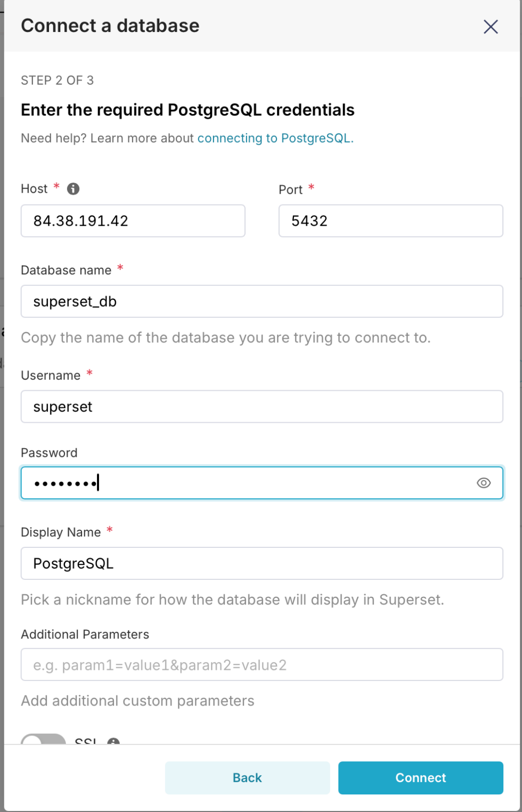This screenshot has height=812, width=522.
Task: Click the Enter required PostgreSQL credentials heading
Action: click(x=187, y=110)
